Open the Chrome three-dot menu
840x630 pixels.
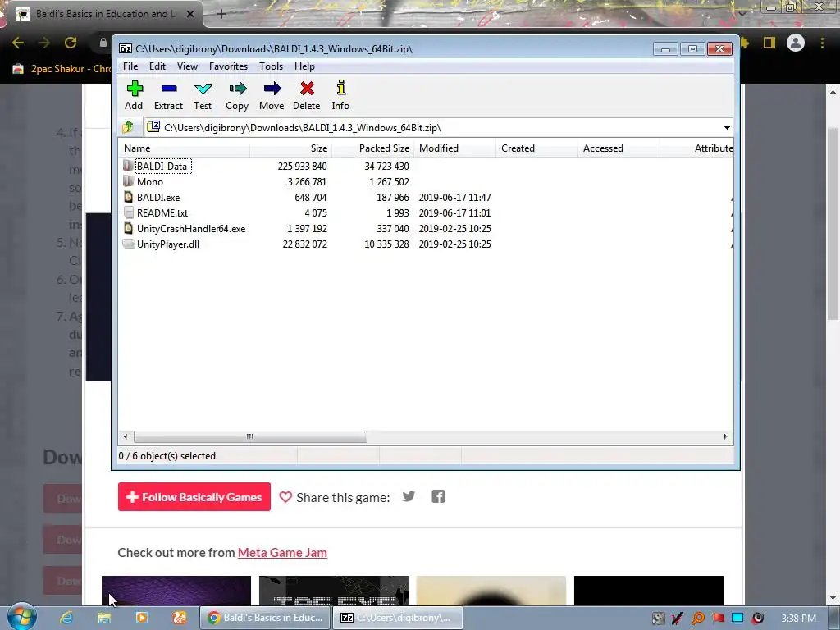coord(822,43)
